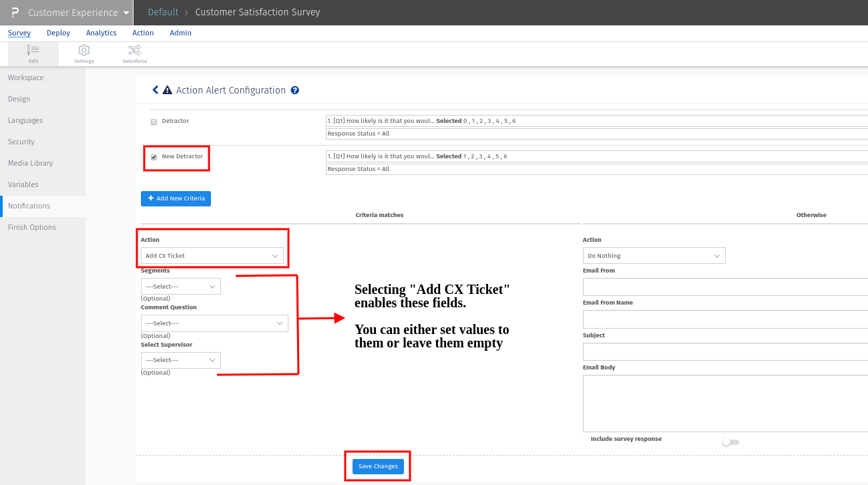Screen dimensions: 868x485
Task: Click Add New Criteria button
Action: (x=176, y=198)
